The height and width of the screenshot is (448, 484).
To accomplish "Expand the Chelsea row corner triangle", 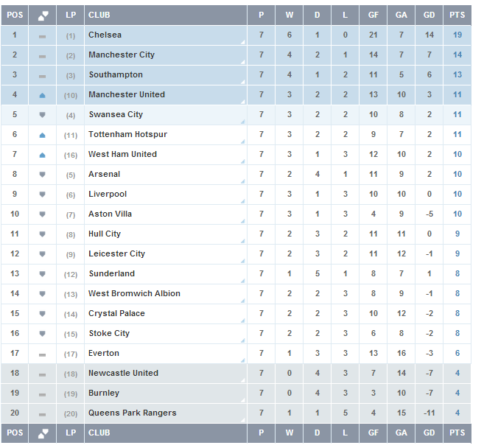I will coord(243,42).
